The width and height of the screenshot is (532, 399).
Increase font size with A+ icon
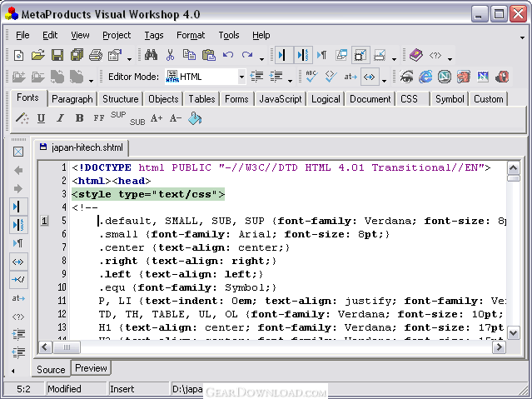[x=157, y=118]
